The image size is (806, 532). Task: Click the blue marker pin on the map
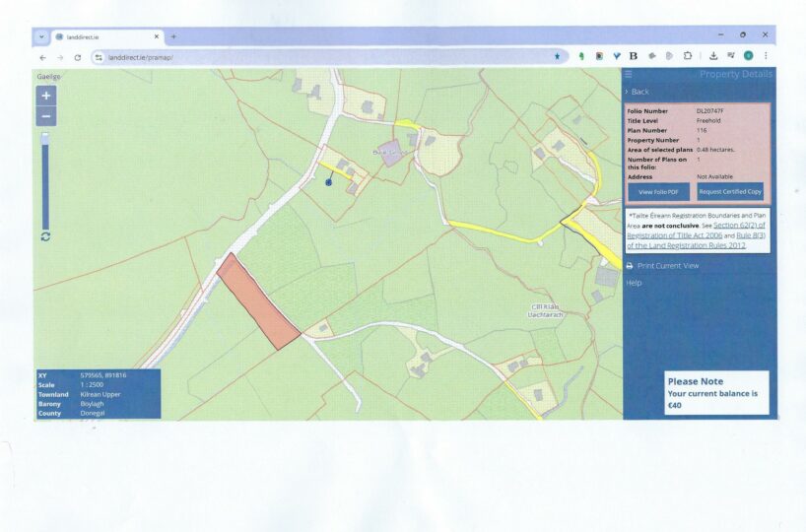tap(329, 181)
